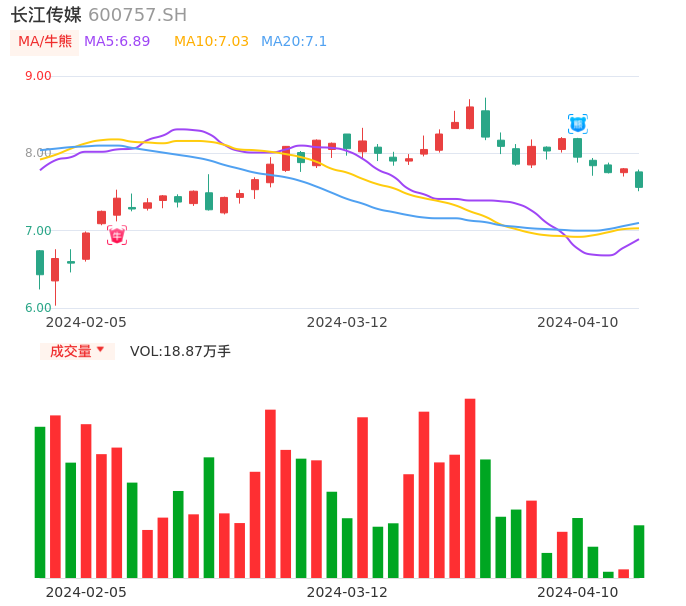Click the 2024-04-10 date on price chart
The height and width of the screenshot is (606, 686).
pyautogui.click(x=578, y=322)
